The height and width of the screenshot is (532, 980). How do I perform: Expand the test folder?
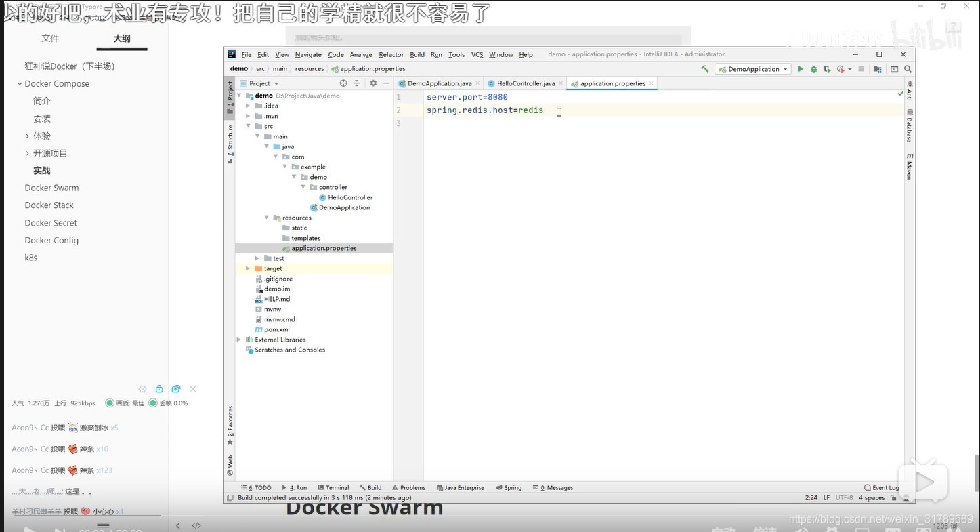[x=257, y=258]
